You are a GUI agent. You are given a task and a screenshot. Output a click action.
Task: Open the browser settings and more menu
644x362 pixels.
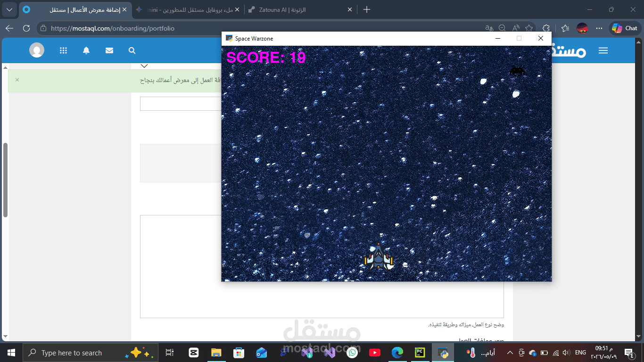coord(599,28)
